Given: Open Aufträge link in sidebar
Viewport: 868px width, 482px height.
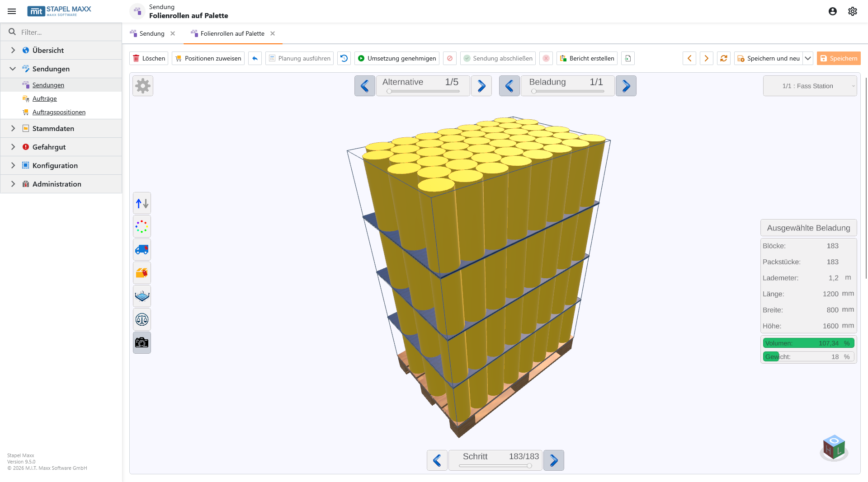Looking at the screenshot, I should (45, 98).
